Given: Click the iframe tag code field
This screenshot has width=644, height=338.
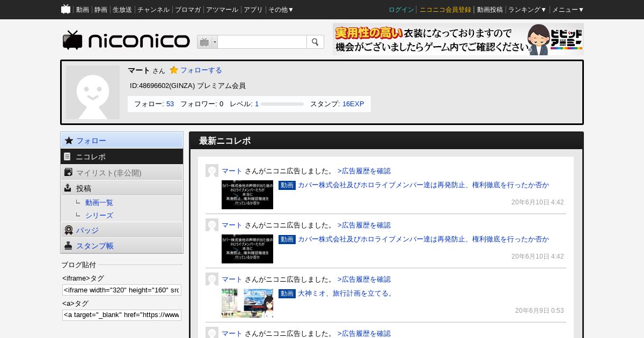Looking at the screenshot, I should coord(122,290).
